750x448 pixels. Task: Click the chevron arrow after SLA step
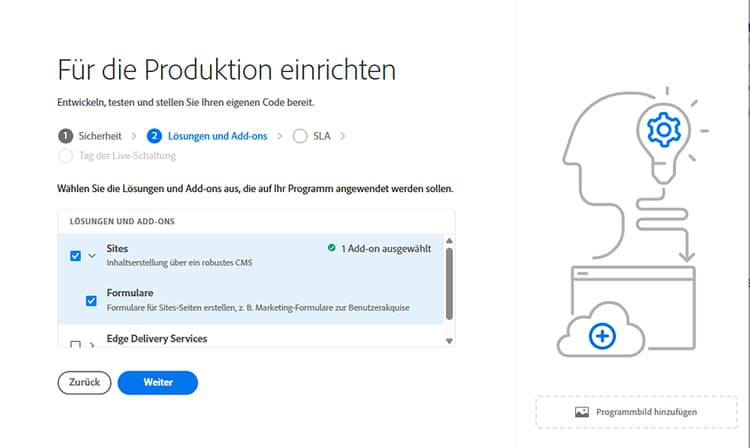(342, 136)
